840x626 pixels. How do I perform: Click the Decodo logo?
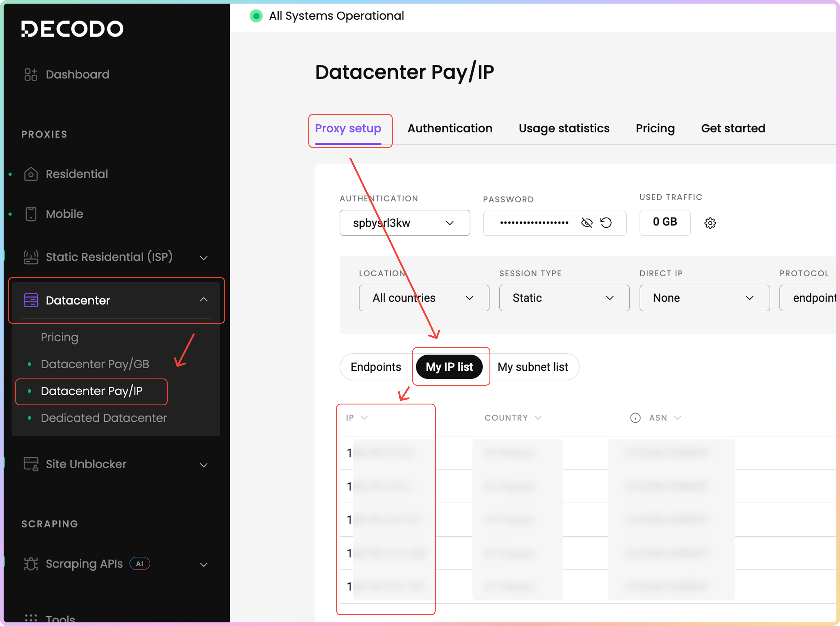[x=72, y=29]
